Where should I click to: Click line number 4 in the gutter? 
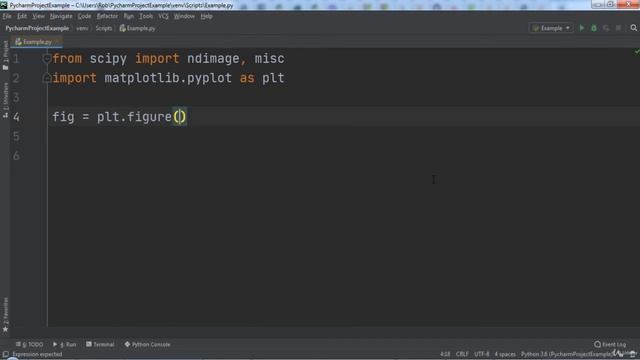point(16,117)
